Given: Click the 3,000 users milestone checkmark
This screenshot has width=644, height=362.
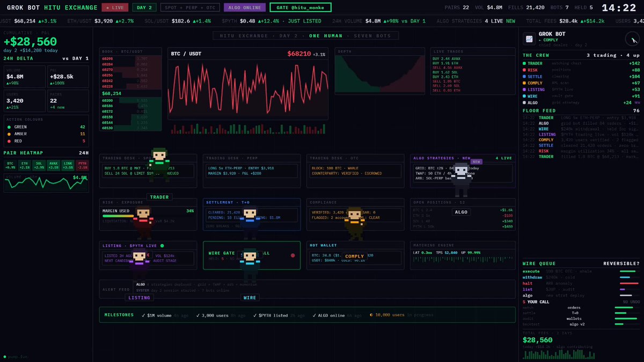Looking at the screenshot, I should pyautogui.click(x=198, y=315).
